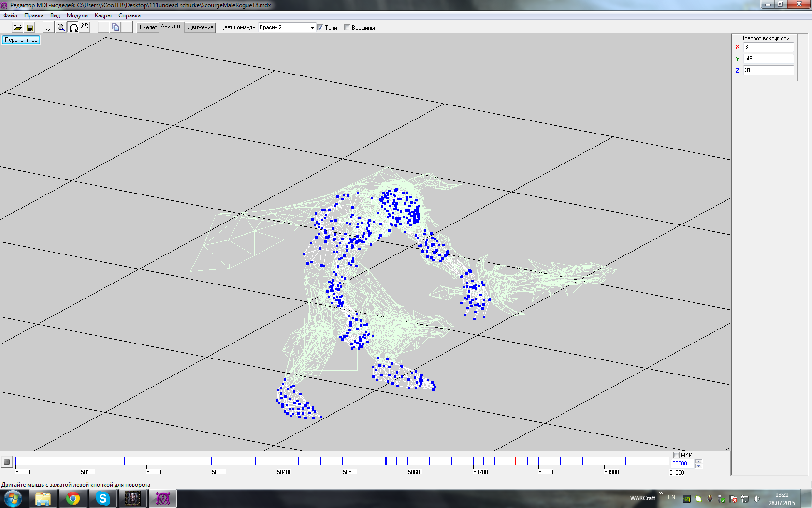Image resolution: width=812 pixels, height=508 pixels.
Task: Click the Y rotation axis field
Action: (768, 59)
